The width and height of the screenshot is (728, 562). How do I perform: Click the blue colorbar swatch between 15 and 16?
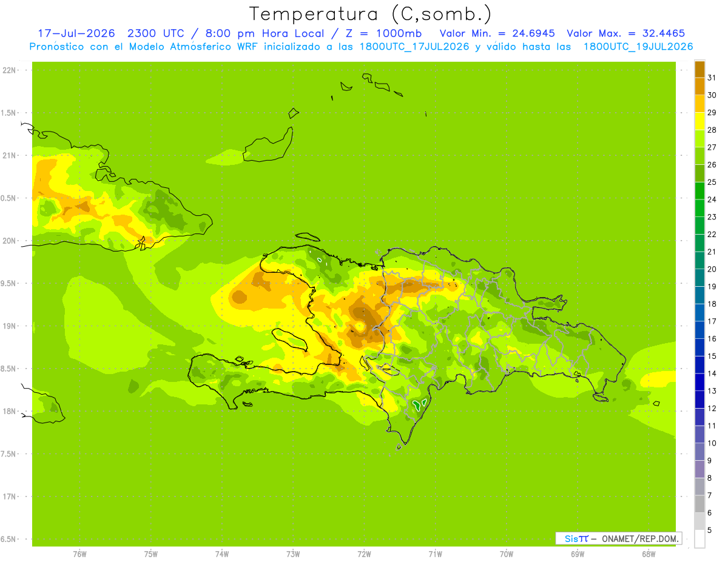699,347
